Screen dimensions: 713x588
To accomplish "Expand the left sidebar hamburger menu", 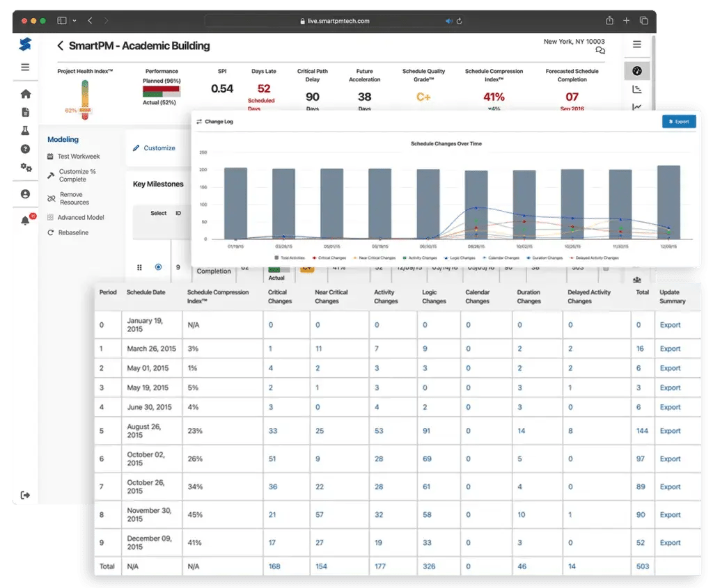I will coord(25,67).
